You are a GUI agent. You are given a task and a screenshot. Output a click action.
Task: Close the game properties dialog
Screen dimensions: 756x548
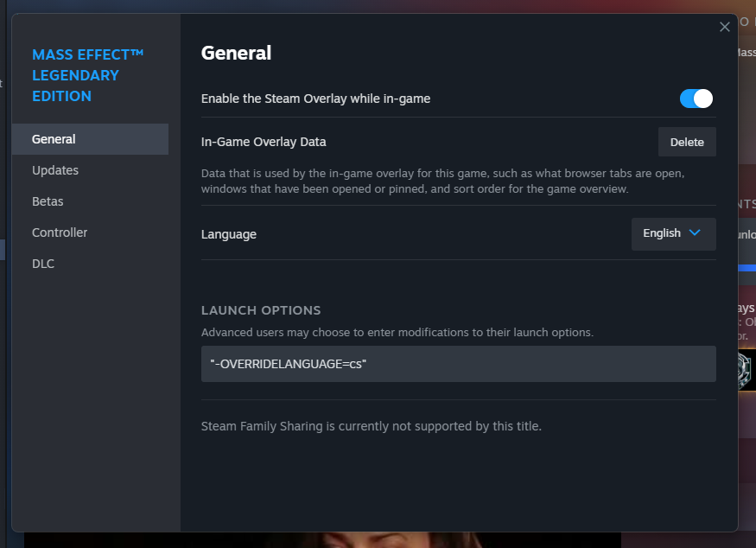724,27
